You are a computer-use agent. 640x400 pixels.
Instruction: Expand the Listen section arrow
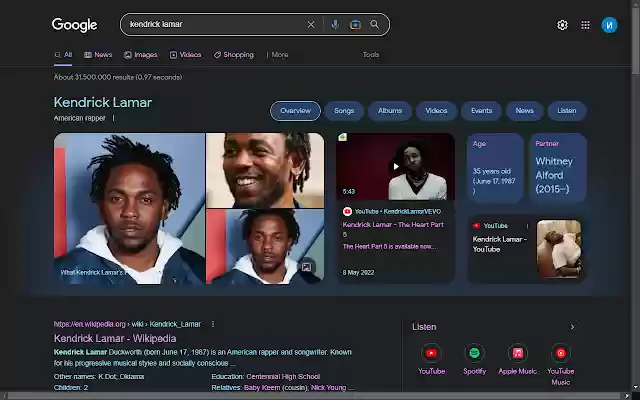(x=572, y=327)
